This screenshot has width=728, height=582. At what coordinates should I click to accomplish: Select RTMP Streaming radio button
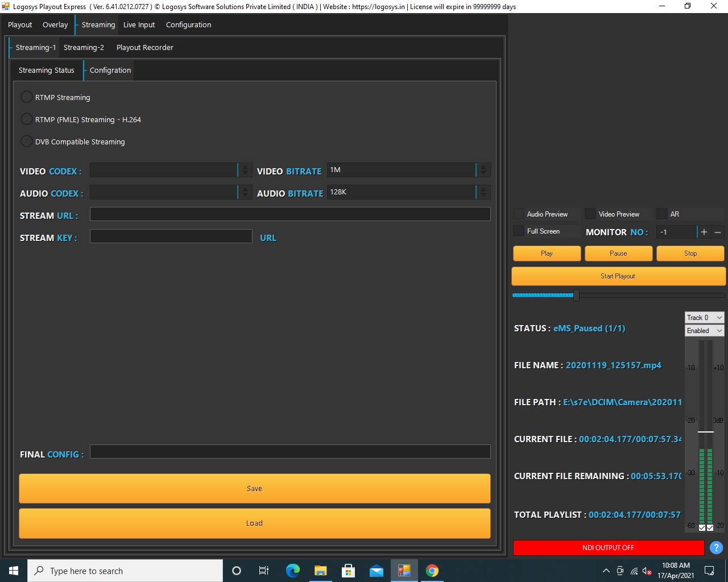coord(26,97)
